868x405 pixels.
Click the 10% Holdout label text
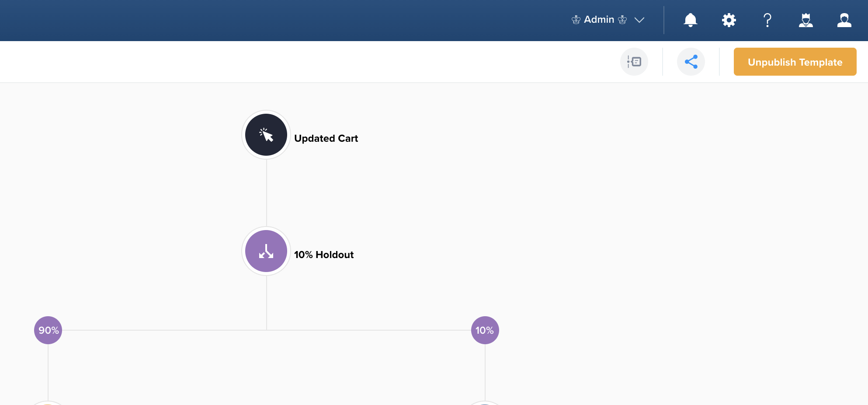coord(323,255)
